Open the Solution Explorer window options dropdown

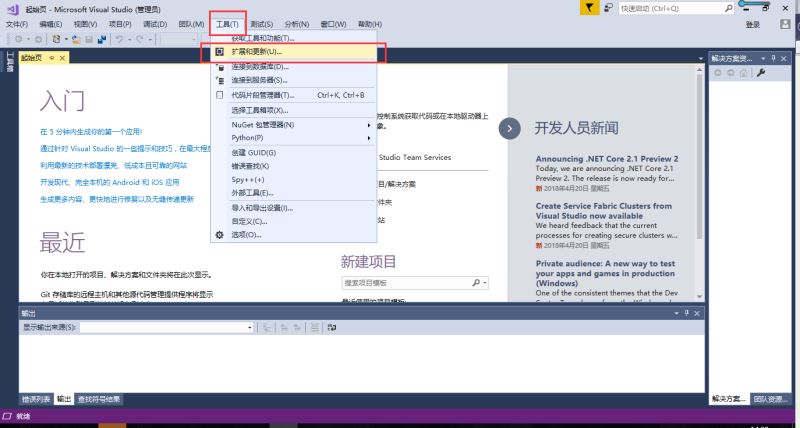coord(763,59)
